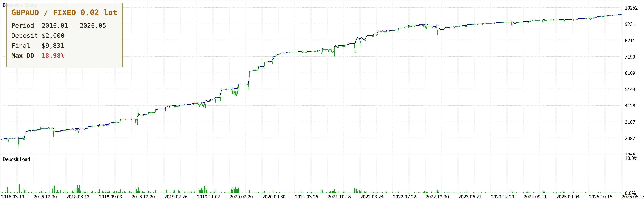Click the 2024.09.11 date label
Image resolution: width=644 pixels, height=200 pixels.
pos(535,197)
